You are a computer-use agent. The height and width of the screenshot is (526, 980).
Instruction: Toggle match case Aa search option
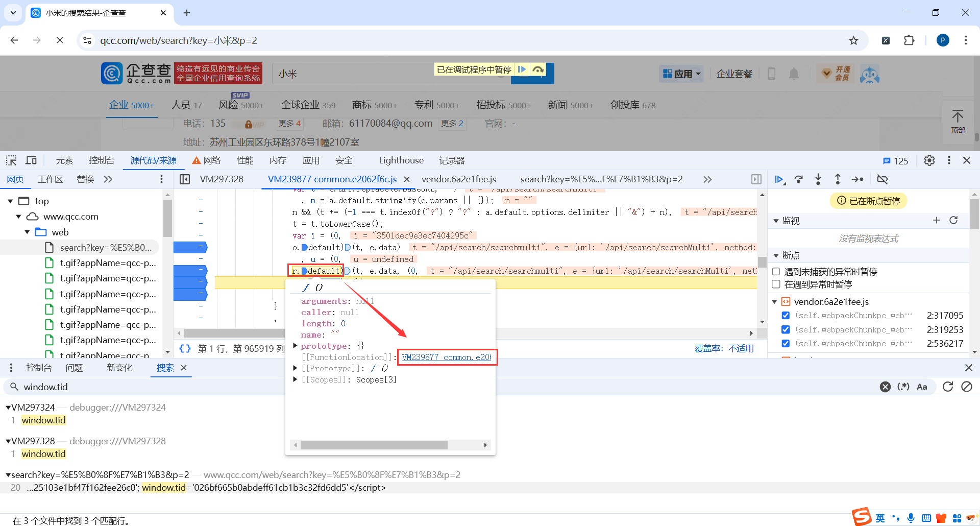pyautogui.click(x=922, y=387)
